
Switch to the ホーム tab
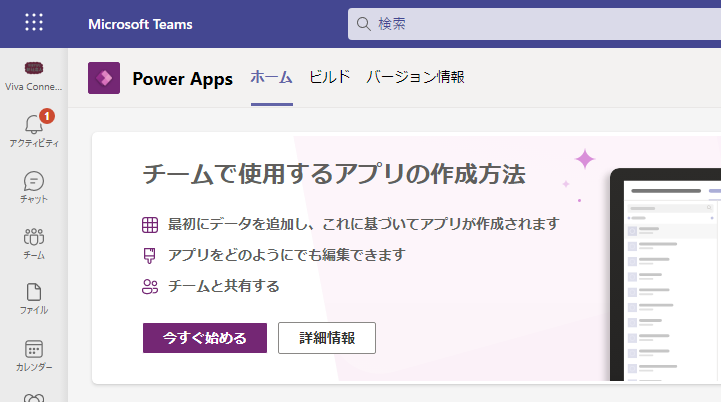[x=271, y=77]
